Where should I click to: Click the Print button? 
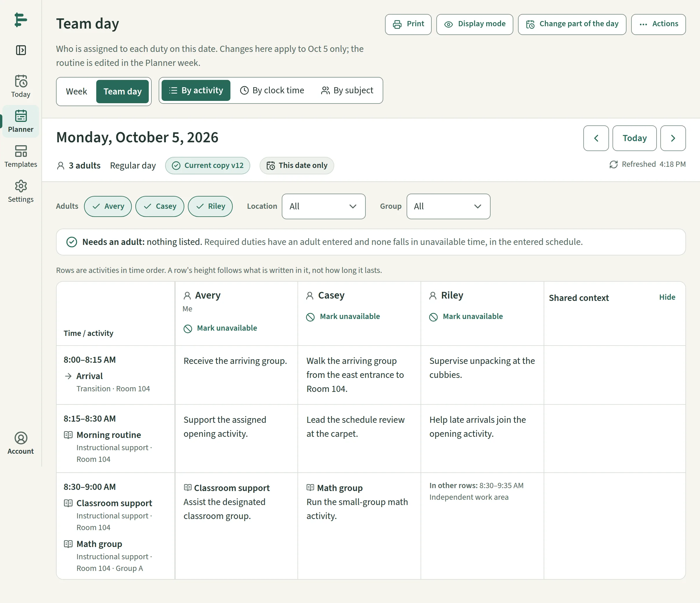408,24
